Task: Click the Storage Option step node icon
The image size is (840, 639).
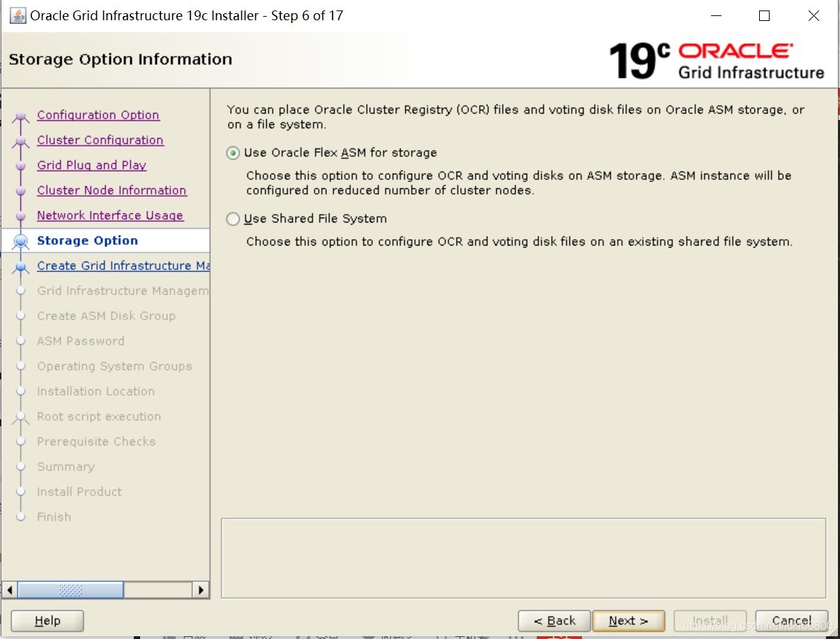Action: tap(22, 241)
